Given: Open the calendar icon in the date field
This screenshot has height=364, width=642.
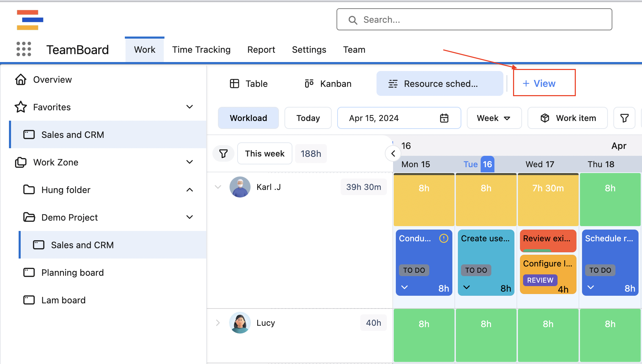Looking at the screenshot, I should coord(444,118).
